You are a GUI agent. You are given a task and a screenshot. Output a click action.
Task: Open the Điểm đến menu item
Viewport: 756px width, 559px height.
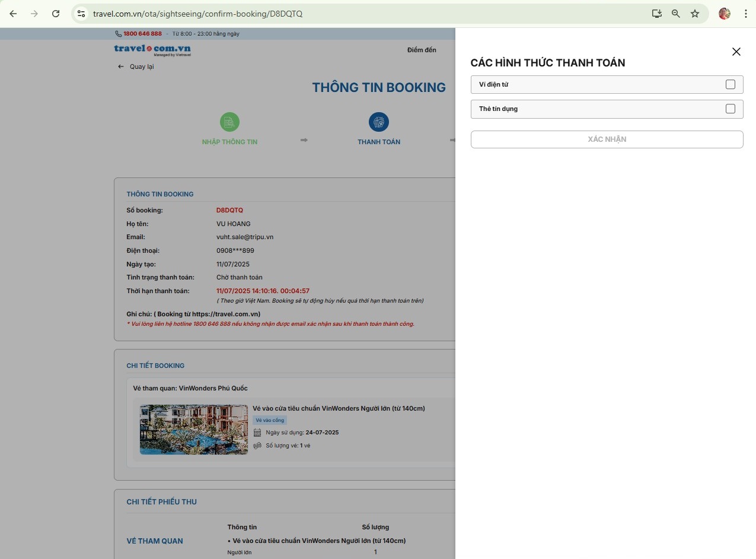point(422,50)
